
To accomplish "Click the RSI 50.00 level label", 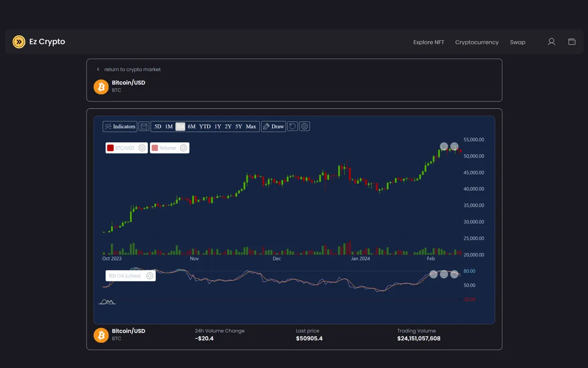I will (x=469, y=285).
